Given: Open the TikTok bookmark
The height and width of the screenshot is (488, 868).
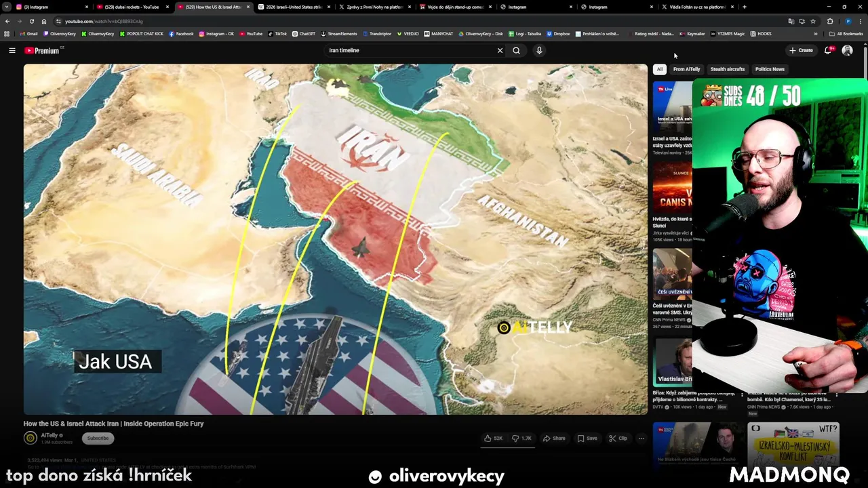Looking at the screenshot, I should pyautogui.click(x=277, y=34).
